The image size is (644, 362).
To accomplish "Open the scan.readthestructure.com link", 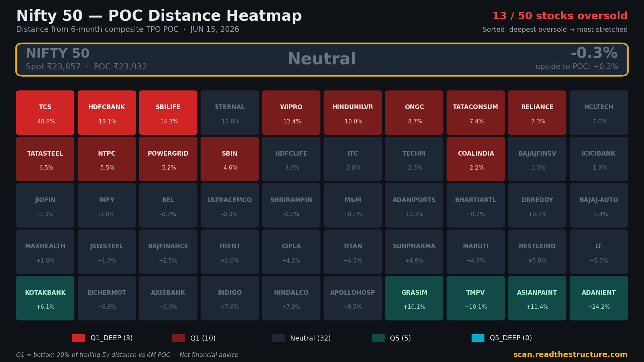I will click(x=570, y=354).
